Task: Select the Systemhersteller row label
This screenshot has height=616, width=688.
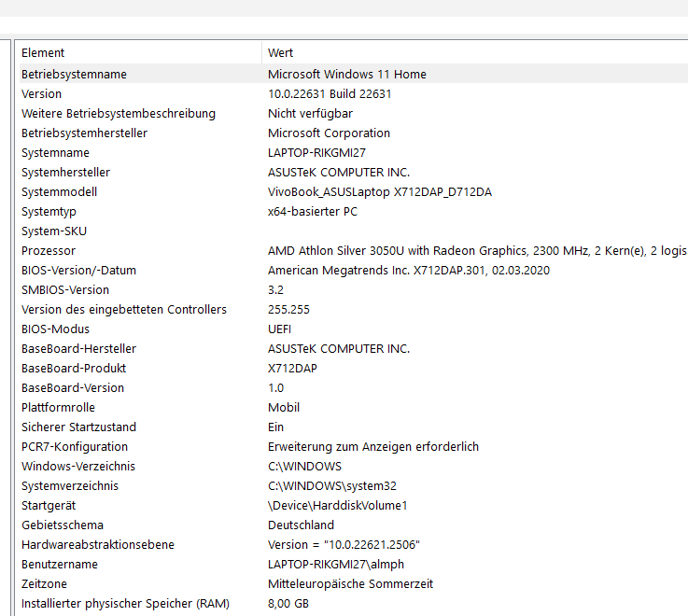Action: coord(66,173)
